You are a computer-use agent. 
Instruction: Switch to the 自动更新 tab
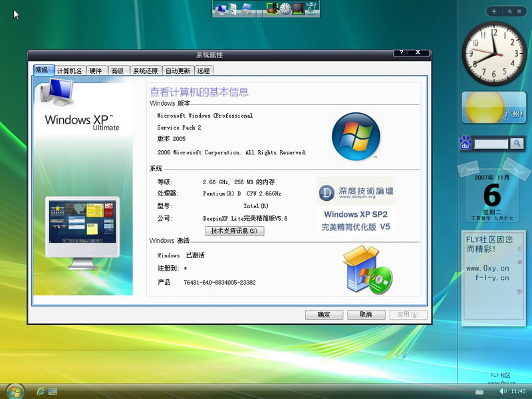tap(178, 70)
